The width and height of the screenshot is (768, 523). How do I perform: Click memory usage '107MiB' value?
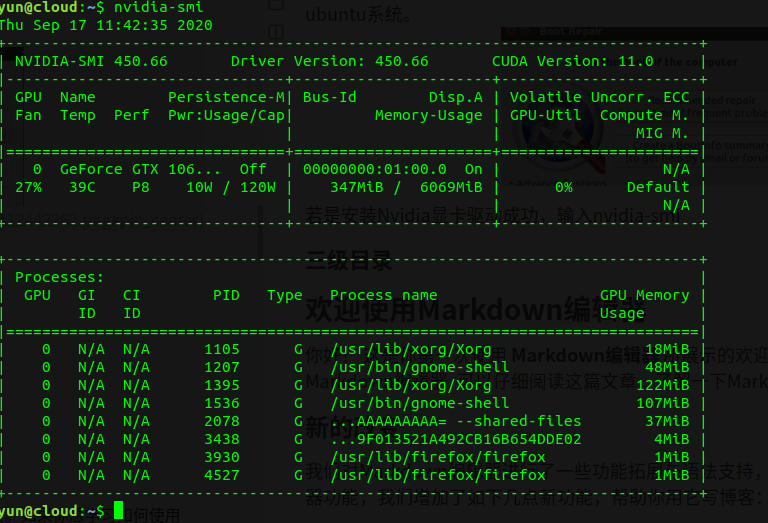[662, 403]
